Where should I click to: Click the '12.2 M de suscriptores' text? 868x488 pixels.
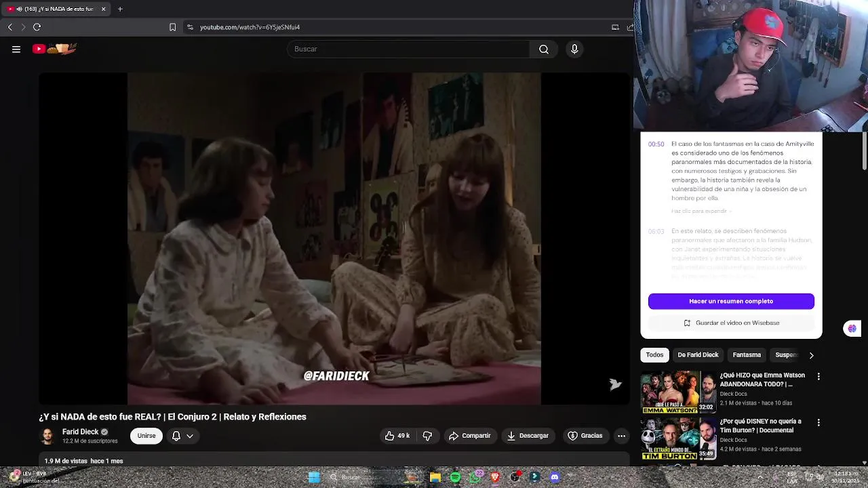pos(90,441)
